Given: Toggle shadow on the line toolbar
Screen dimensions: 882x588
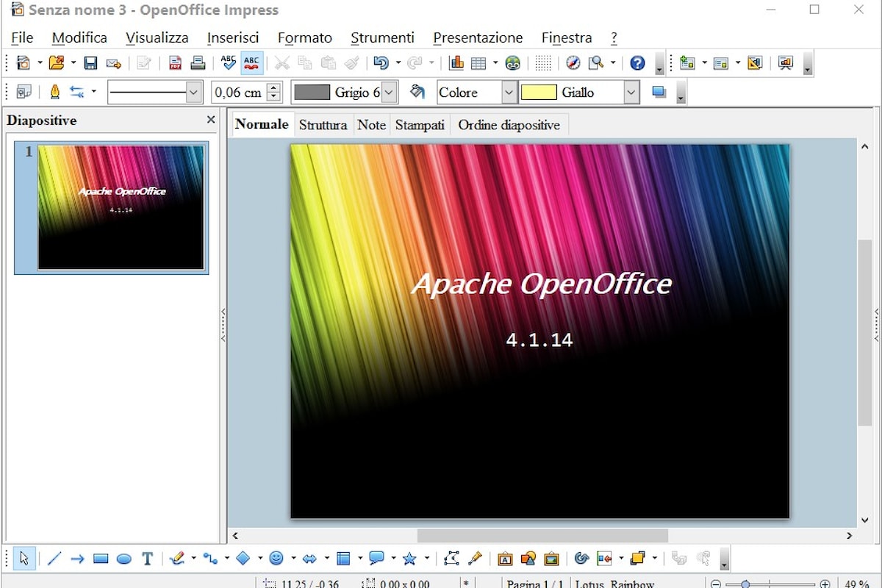Looking at the screenshot, I should (x=659, y=92).
